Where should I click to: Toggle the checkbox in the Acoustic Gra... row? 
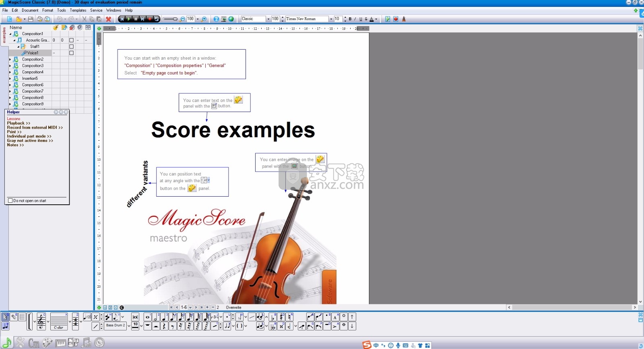71,40
